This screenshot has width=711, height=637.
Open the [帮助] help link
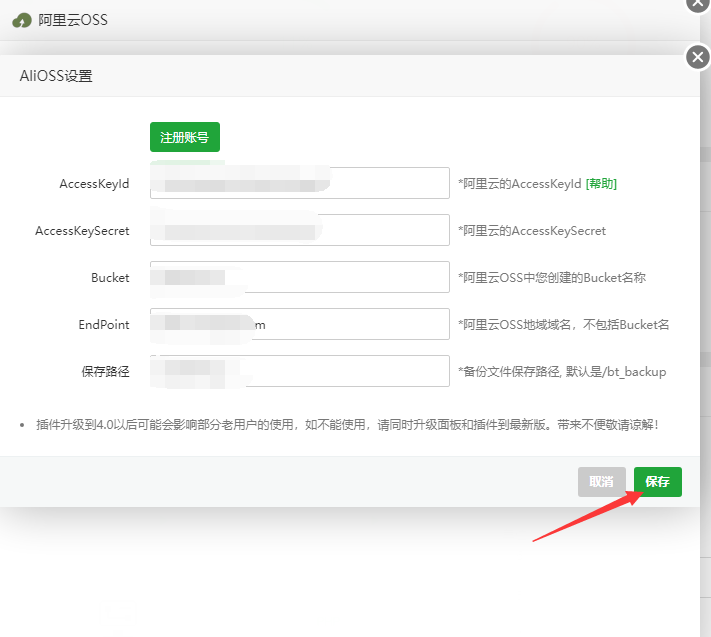click(x=601, y=184)
